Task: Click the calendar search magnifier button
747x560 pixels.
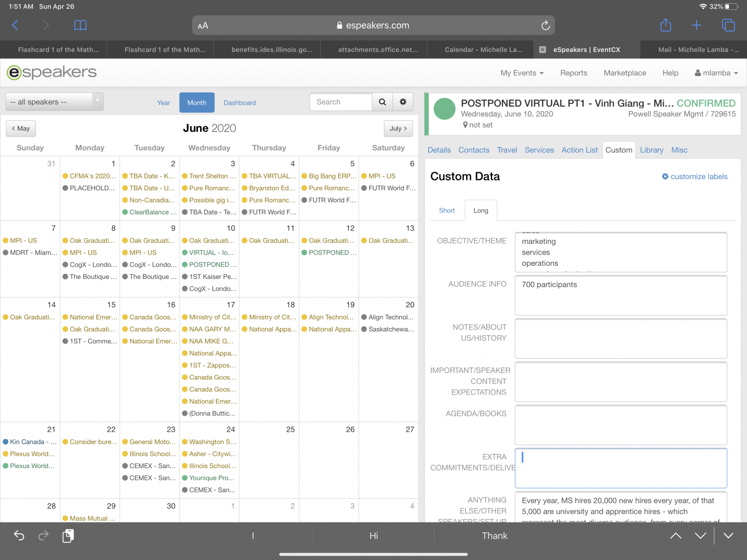Action: coord(382,102)
